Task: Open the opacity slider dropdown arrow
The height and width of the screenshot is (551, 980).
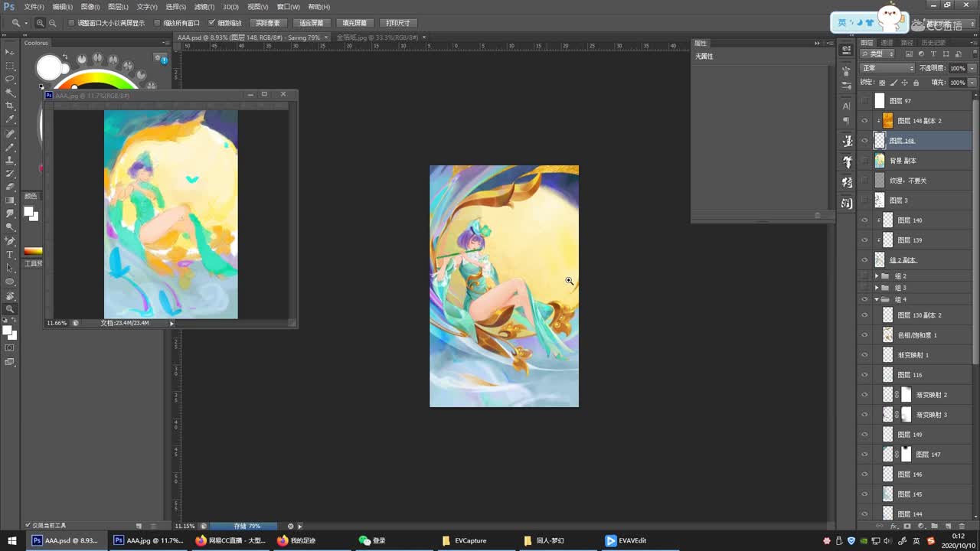Action: coord(972,68)
